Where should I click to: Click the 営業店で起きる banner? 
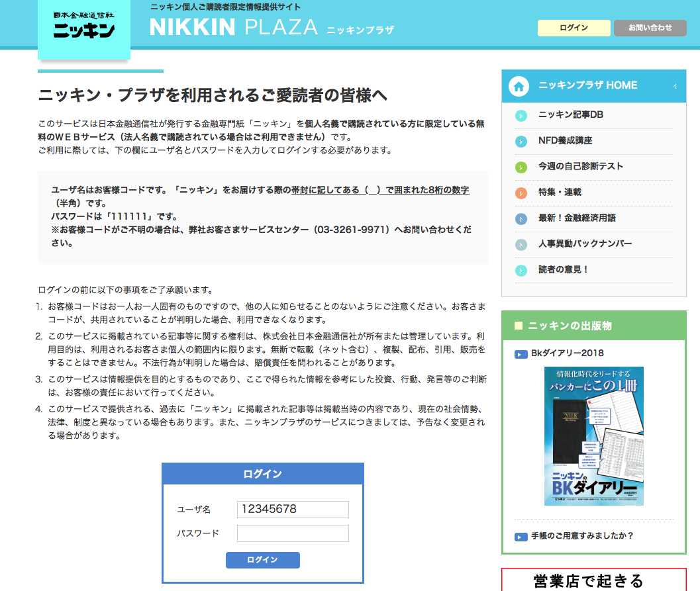coord(594,579)
